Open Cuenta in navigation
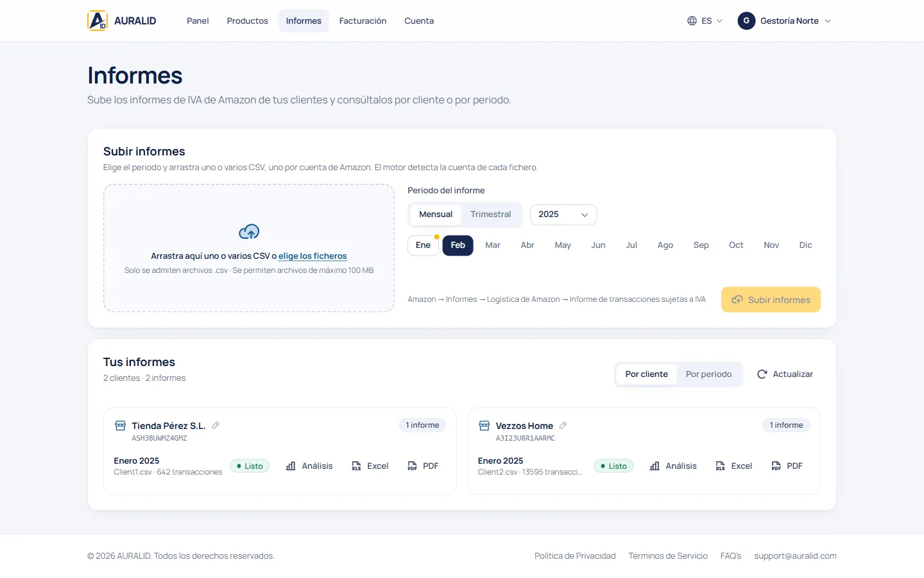924x578 pixels. tap(419, 21)
